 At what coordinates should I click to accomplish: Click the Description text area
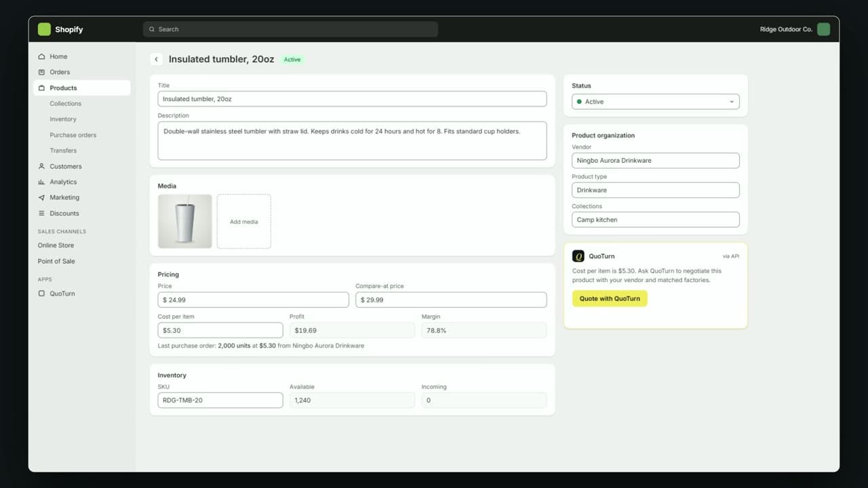(x=352, y=141)
